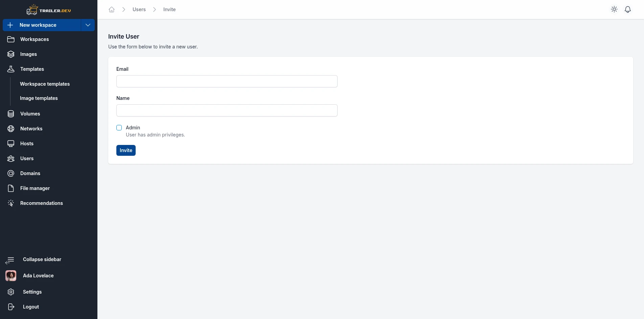Click the Admin checkbox label text
644x319 pixels.
pyautogui.click(x=133, y=128)
